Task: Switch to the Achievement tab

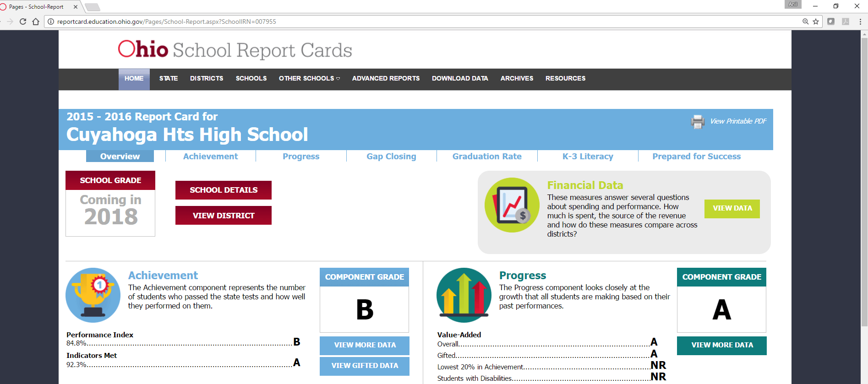Action: pos(210,156)
